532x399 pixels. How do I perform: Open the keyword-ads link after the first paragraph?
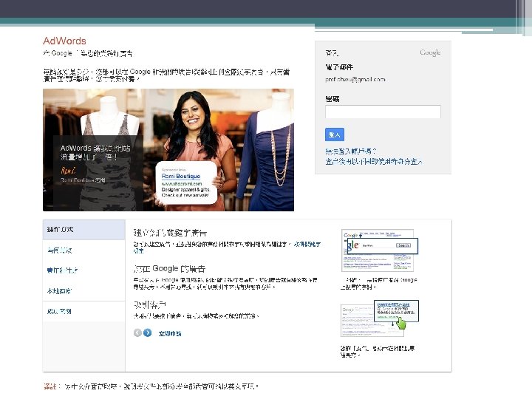(x=307, y=244)
